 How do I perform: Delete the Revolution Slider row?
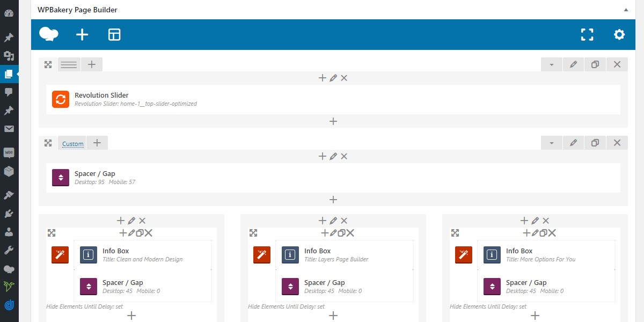tap(617, 64)
